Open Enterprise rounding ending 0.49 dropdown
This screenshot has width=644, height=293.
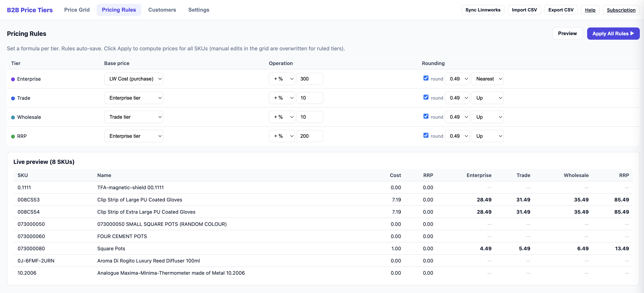click(x=457, y=79)
